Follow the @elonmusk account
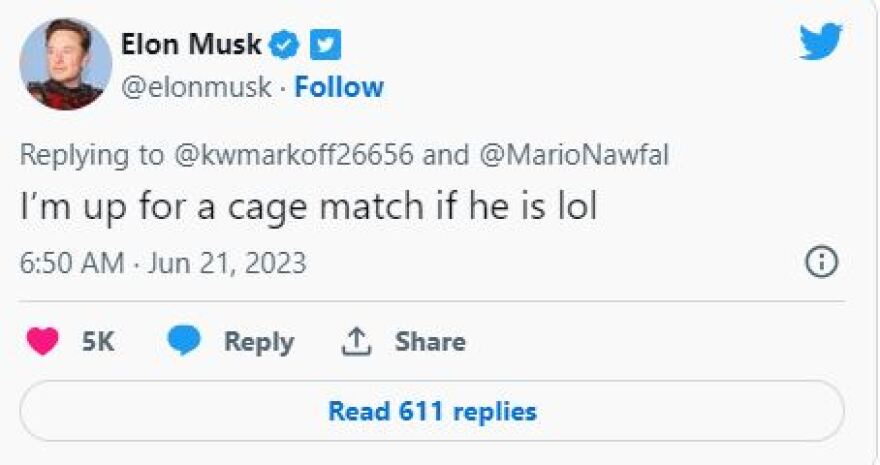Screen dimensions: 880x465 coord(339,87)
